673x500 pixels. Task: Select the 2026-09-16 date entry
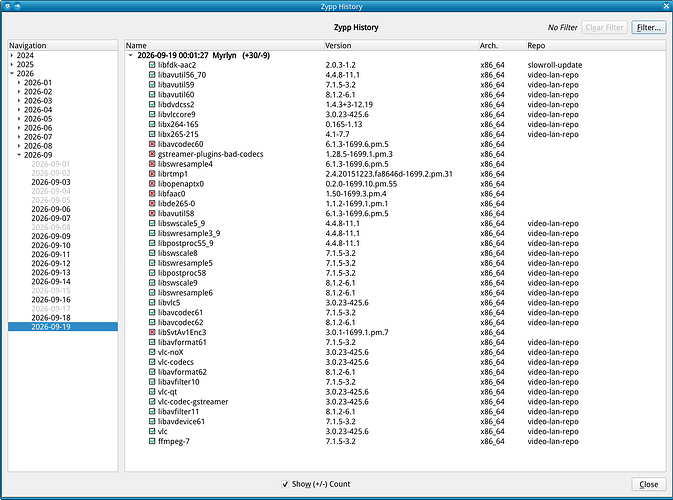click(x=51, y=300)
